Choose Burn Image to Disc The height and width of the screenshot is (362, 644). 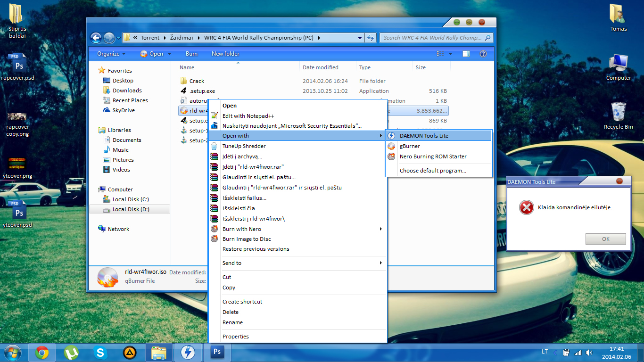coord(297,239)
